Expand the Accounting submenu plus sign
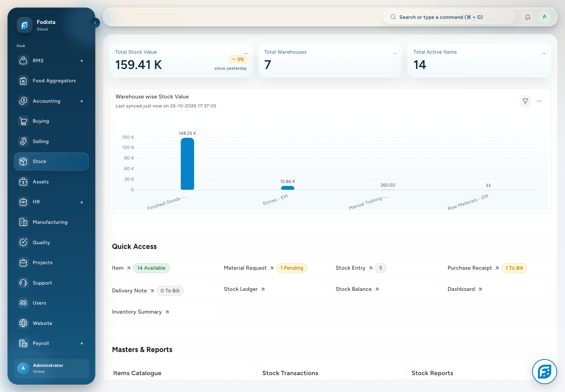Screen dimensions: 565x392 (x=82, y=101)
